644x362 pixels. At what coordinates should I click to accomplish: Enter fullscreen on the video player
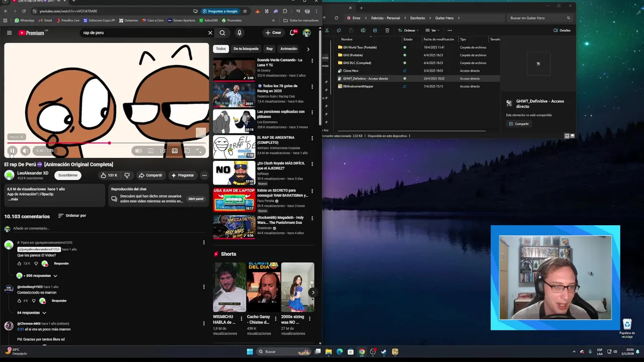pos(199,151)
